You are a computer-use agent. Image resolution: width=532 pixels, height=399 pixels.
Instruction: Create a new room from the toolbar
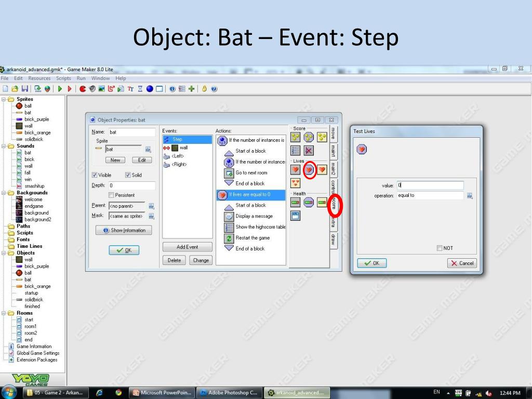(159, 89)
